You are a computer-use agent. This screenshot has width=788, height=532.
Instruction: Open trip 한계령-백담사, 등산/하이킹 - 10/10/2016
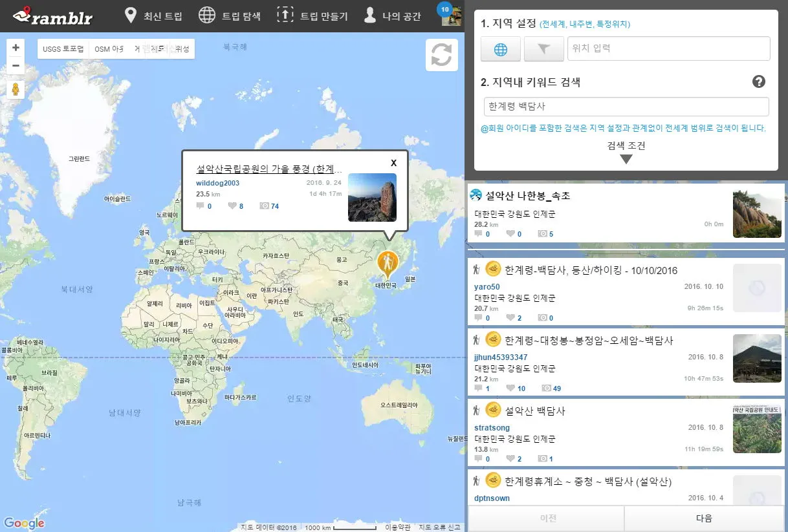coord(591,270)
